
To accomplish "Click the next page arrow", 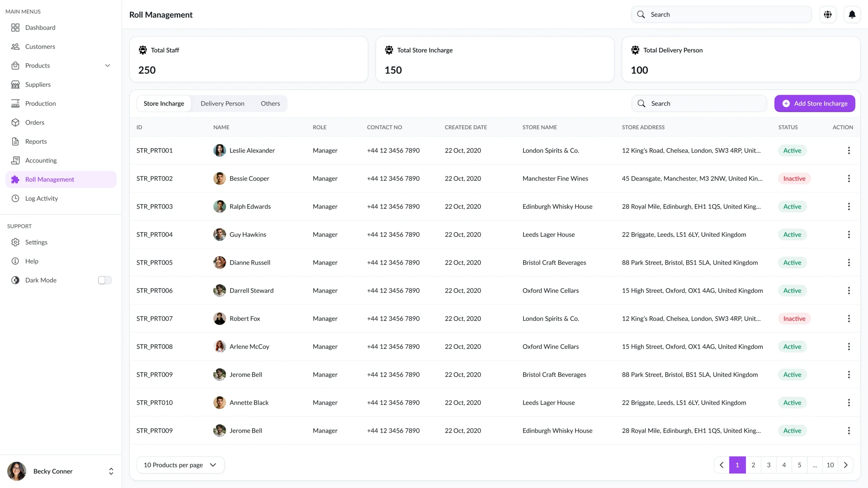I will (846, 465).
